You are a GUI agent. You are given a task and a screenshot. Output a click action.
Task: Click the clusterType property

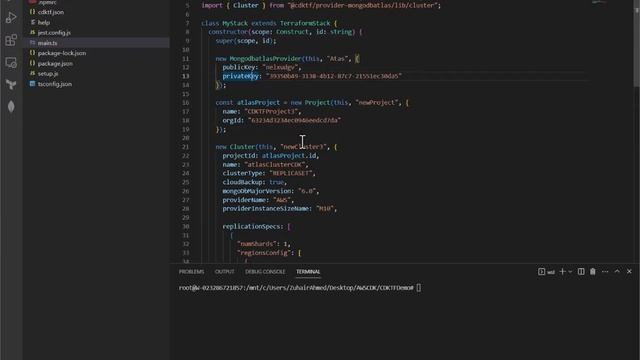[243, 173]
